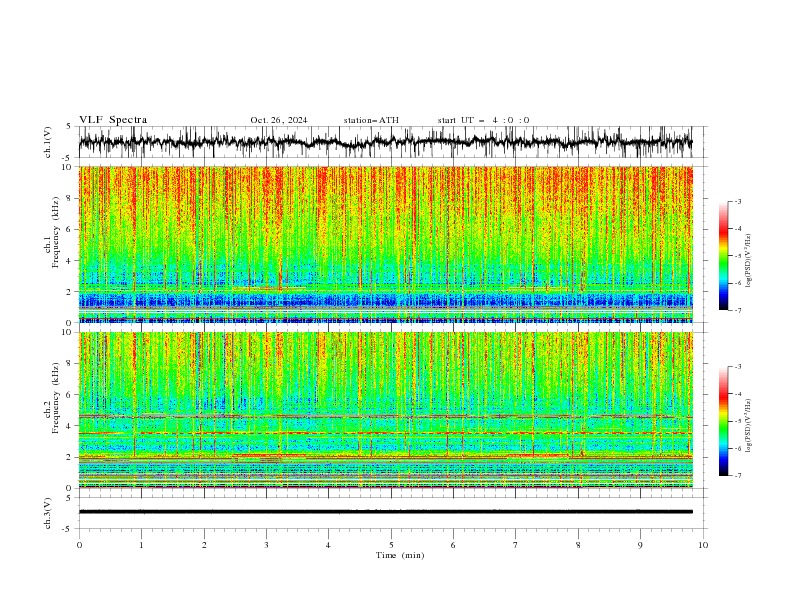Click the time axis tick label "7"
Screen dimensions: 792x612
click(x=516, y=545)
